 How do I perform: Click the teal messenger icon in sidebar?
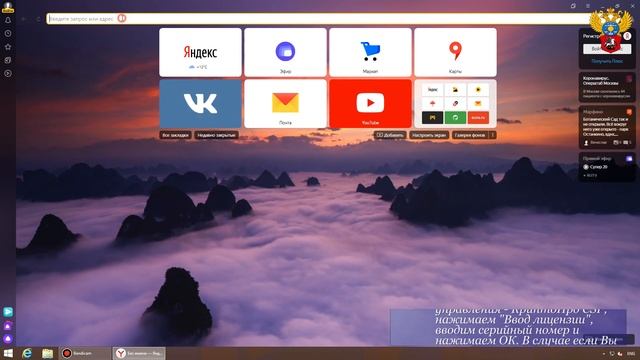click(x=8, y=312)
